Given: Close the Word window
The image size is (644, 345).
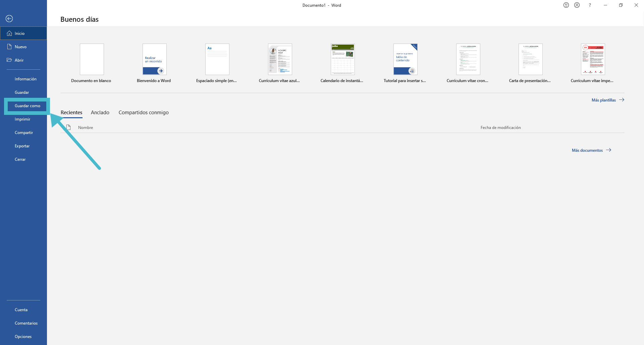Looking at the screenshot, I should (636, 5).
